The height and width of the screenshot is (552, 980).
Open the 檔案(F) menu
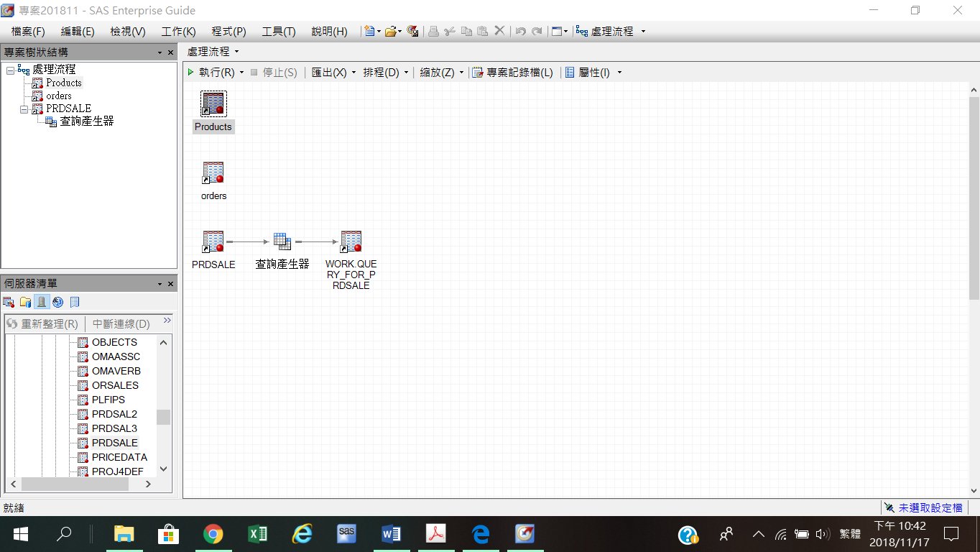click(x=28, y=32)
